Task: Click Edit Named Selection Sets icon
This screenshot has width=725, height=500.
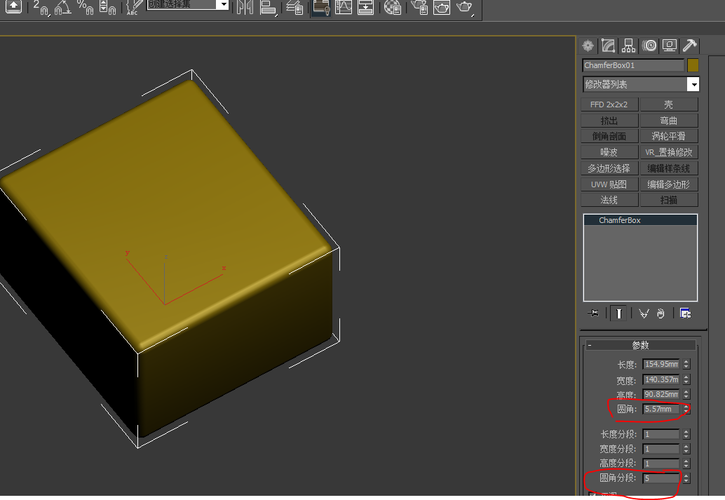Action: tap(134, 7)
